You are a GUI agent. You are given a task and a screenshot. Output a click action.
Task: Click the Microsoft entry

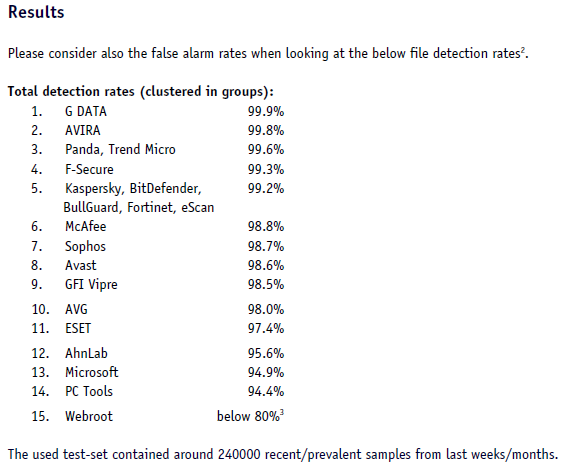pos(92,372)
